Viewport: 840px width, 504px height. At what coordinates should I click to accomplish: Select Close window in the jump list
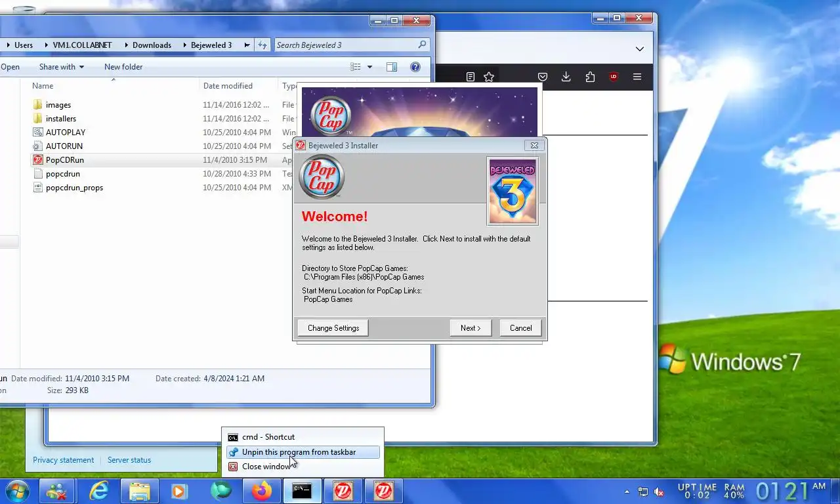click(x=303, y=467)
